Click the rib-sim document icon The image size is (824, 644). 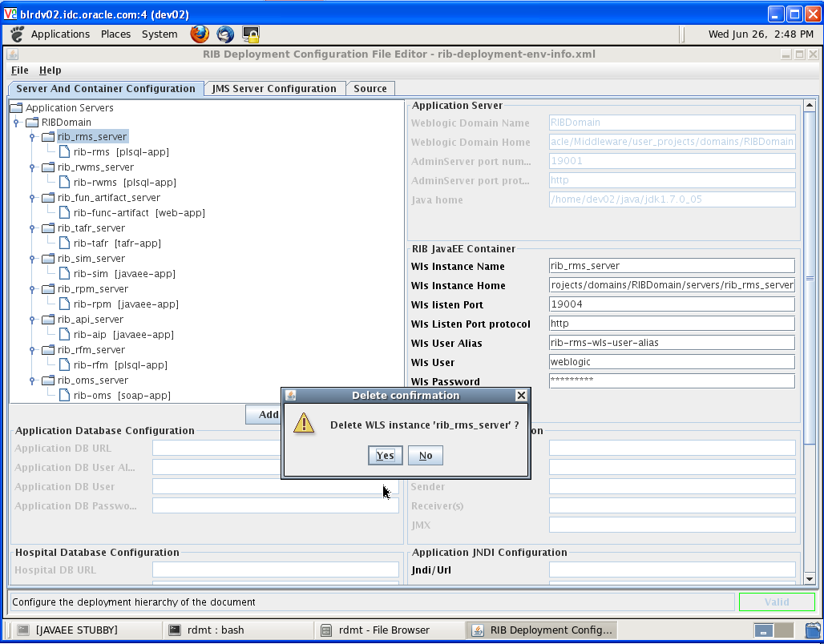point(65,274)
